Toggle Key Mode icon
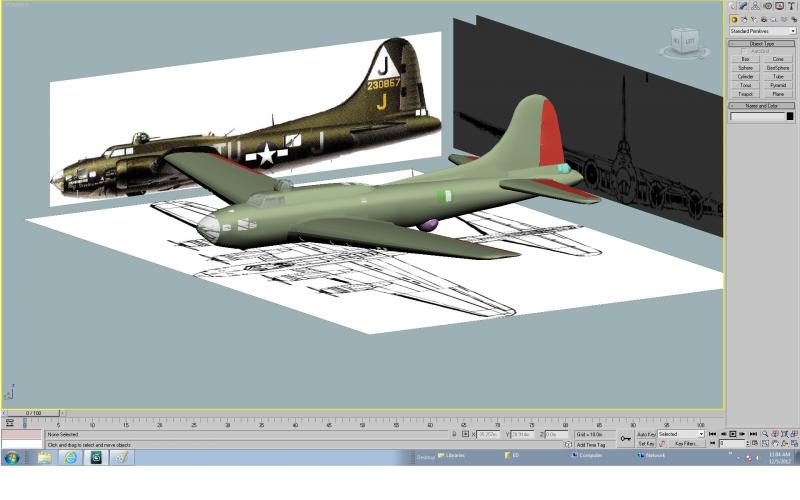The width and height of the screenshot is (800, 500). click(x=712, y=443)
